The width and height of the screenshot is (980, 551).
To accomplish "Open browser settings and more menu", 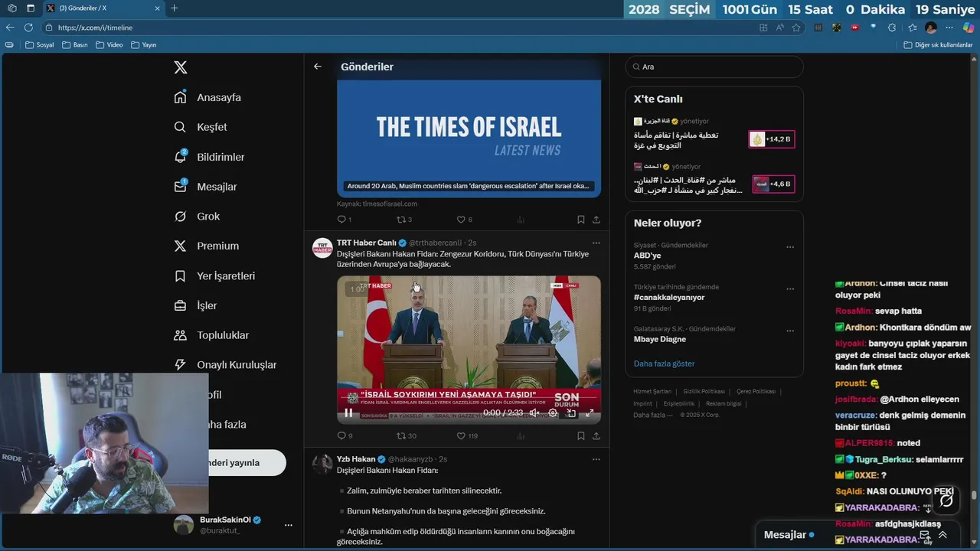I will [950, 28].
